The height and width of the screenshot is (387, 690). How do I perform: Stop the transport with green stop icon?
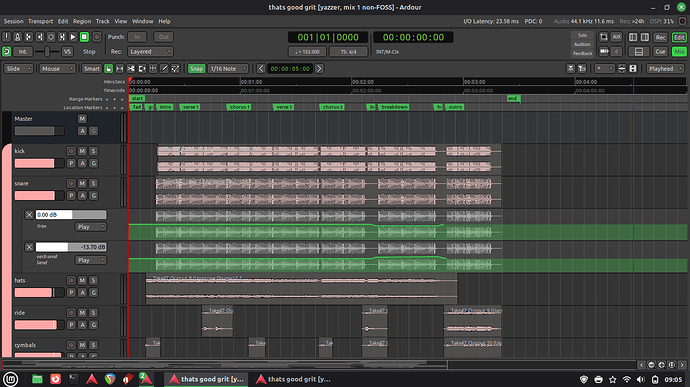(x=84, y=37)
